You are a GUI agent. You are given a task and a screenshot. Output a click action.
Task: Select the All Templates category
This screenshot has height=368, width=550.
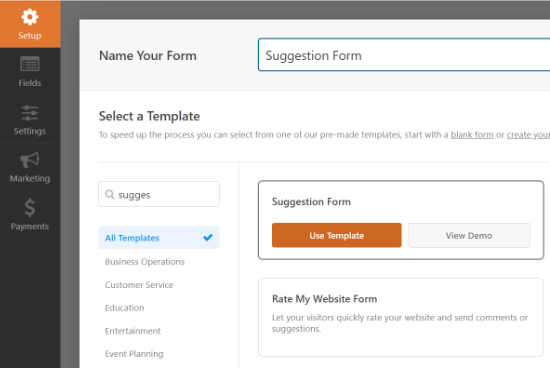[159, 237]
